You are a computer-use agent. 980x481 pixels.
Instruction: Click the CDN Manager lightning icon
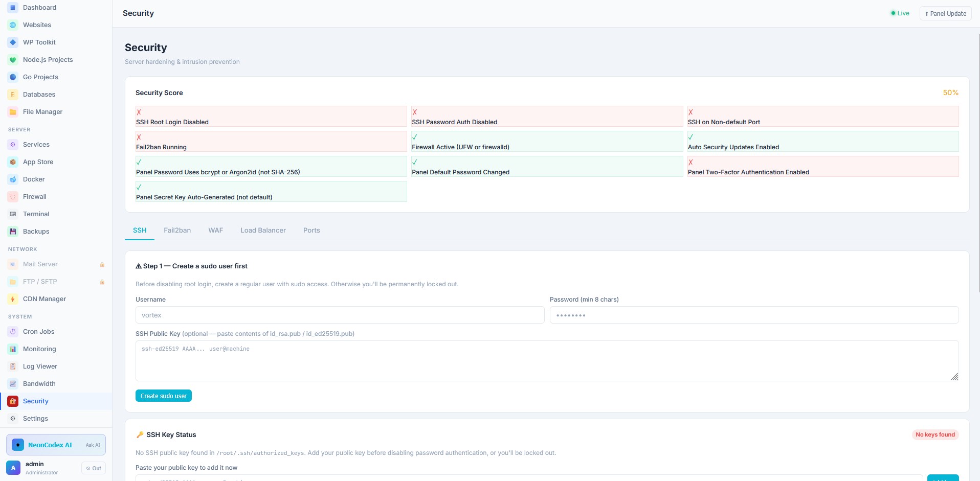click(13, 299)
